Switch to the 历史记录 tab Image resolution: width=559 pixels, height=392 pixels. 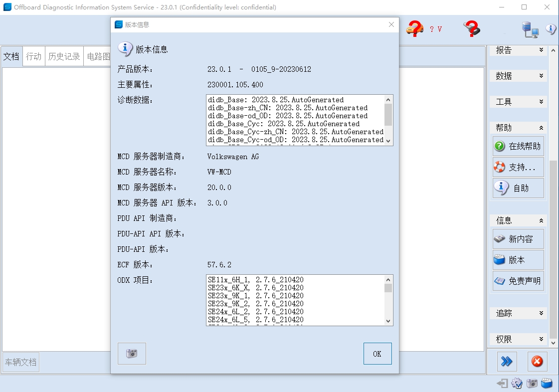click(x=64, y=56)
